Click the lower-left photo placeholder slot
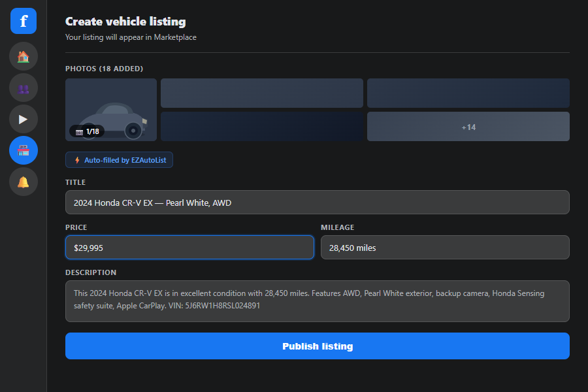Viewport: 588px width, 392px height. pyautogui.click(x=261, y=126)
